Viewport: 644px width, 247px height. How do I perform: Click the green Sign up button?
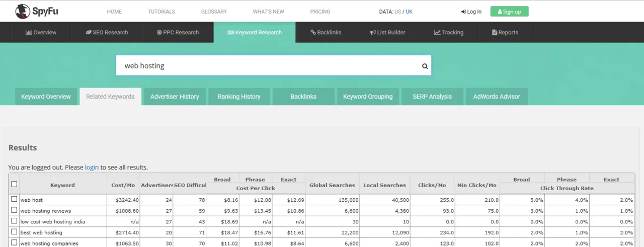pyautogui.click(x=509, y=12)
